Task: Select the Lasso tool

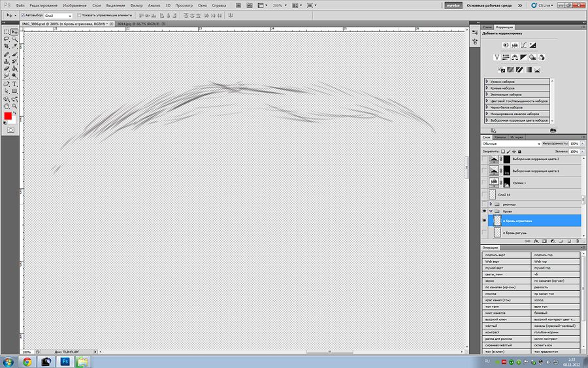Action: pos(7,39)
